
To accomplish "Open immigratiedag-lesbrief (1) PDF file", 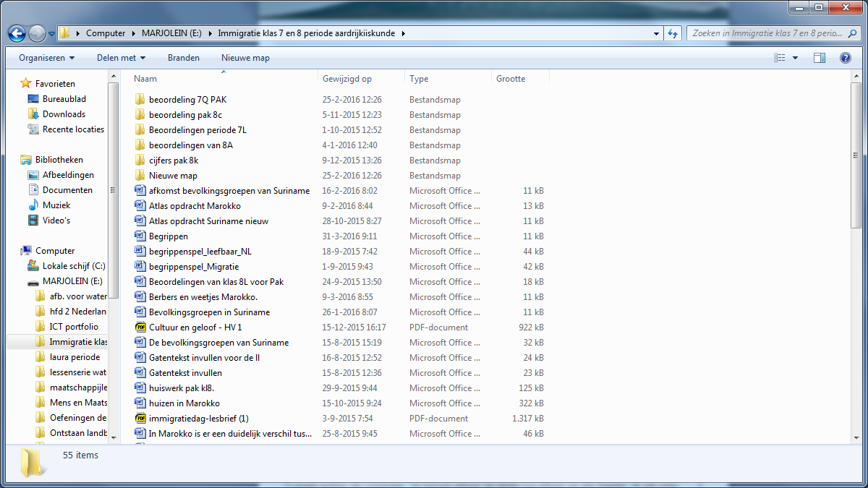I will [198, 419].
